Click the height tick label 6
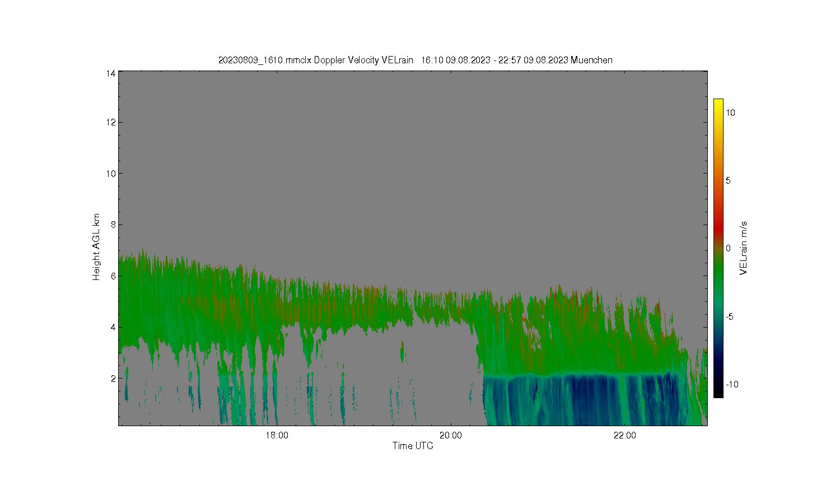 coord(113,276)
